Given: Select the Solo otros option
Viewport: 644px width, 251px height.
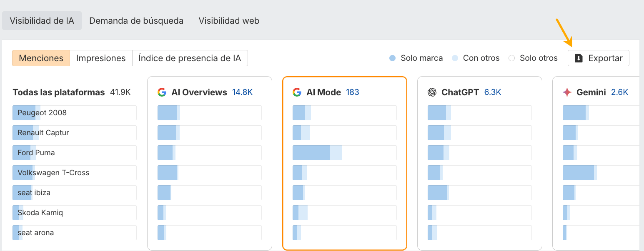Looking at the screenshot, I should click(x=511, y=58).
